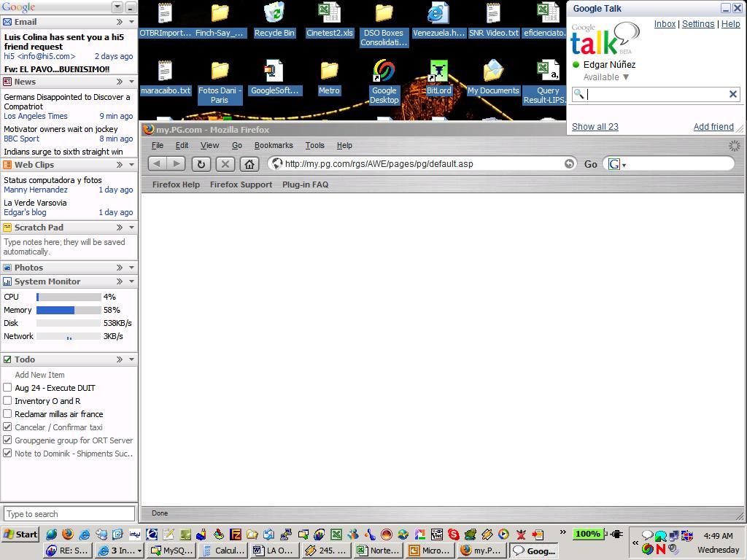The image size is (747, 560).
Task: Select GoogleSoft... desktop icon
Action: (x=274, y=77)
